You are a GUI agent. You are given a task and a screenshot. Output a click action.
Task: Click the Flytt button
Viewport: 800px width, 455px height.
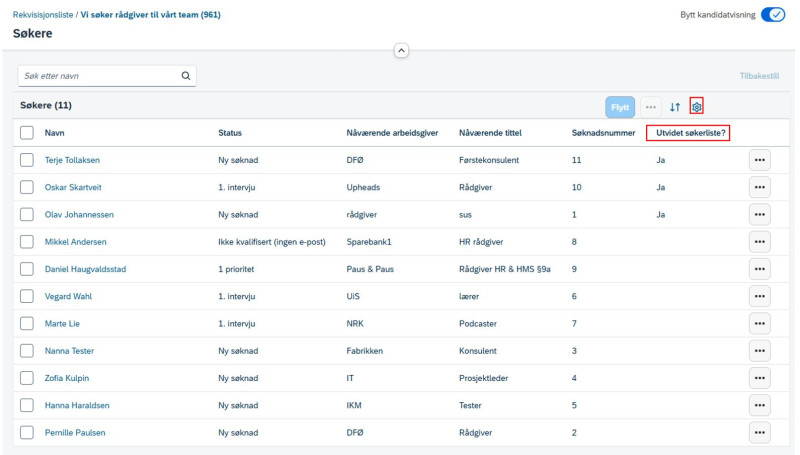pyautogui.click(x=620, y=107)
